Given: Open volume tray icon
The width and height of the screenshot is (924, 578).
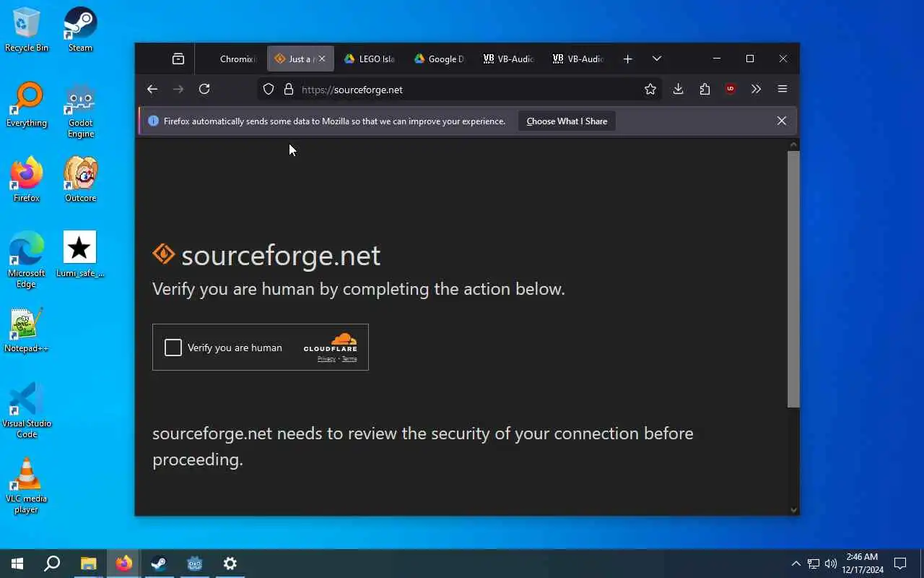Looking at the screenshot, I should pyautogui.click(x=831, y=564).
